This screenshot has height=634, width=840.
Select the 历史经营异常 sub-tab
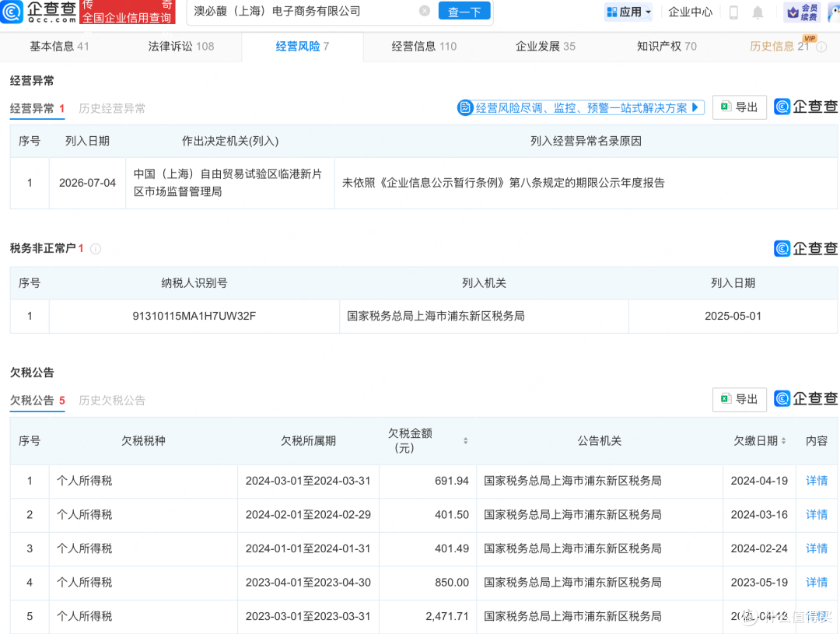(112, 108)
